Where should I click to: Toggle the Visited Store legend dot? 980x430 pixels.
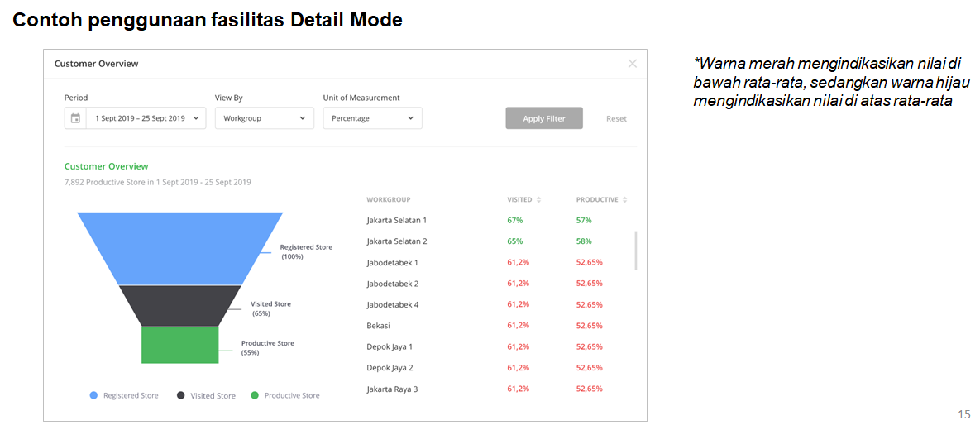point(180,395)
